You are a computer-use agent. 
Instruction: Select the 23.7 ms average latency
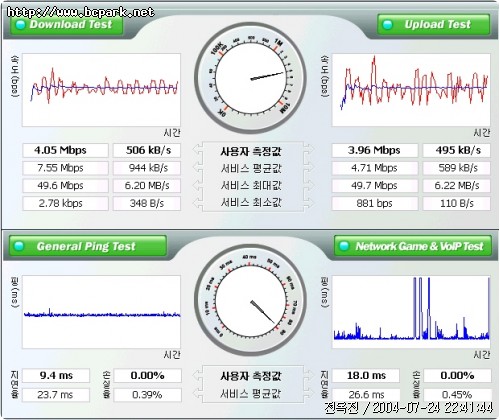(56, 395)
